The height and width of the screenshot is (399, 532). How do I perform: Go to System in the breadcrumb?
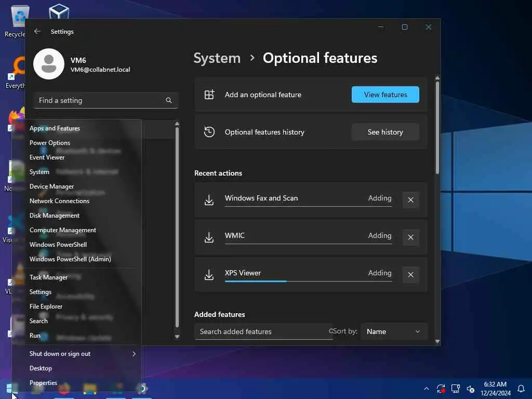(x=217, y=58)
